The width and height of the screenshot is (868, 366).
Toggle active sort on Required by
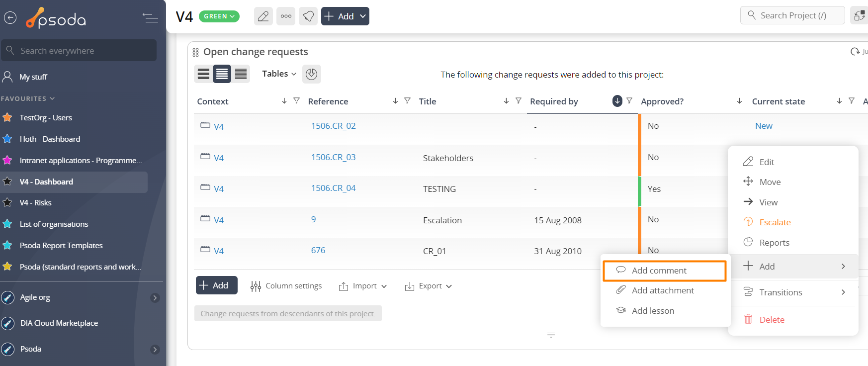click(x=617, y=101)
